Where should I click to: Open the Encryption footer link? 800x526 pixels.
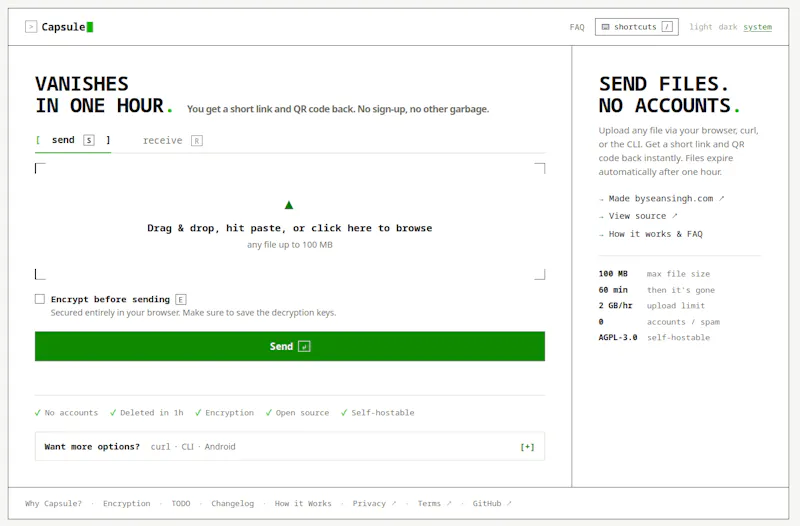click(127, 504)
